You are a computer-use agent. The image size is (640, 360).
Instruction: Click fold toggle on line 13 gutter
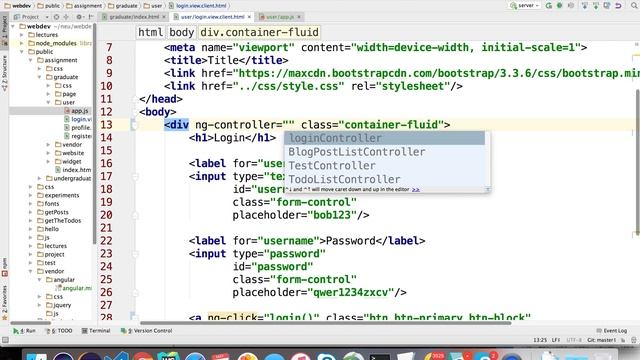134,124
